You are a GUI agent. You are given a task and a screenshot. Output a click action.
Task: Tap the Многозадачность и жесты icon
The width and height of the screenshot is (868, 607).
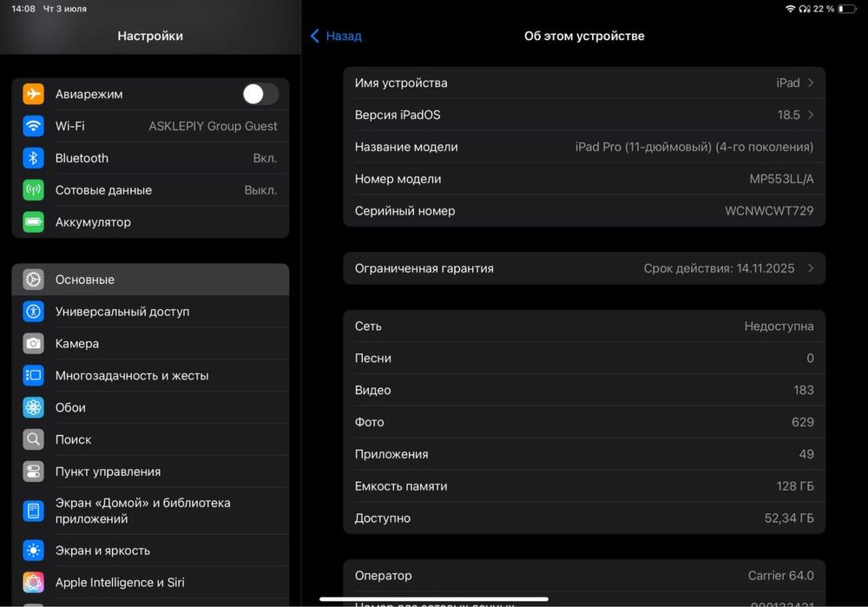(x=33, y=375)
